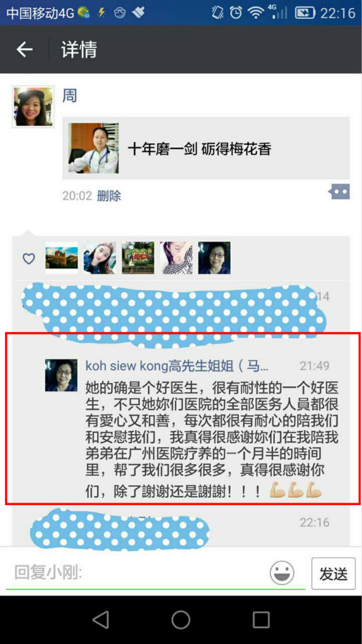Tap the Android recent apps square
The width and height of the screenshot is (362, 644).
(x=261, y=619)
